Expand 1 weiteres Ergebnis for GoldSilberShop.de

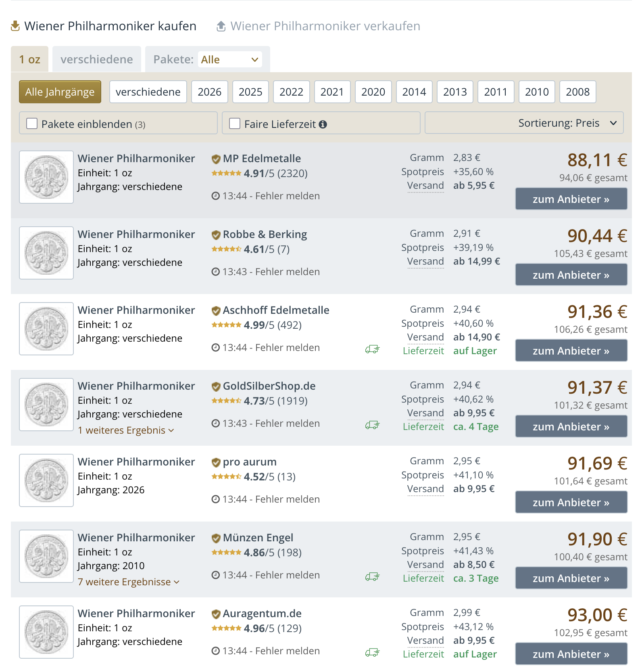point(126,430)
